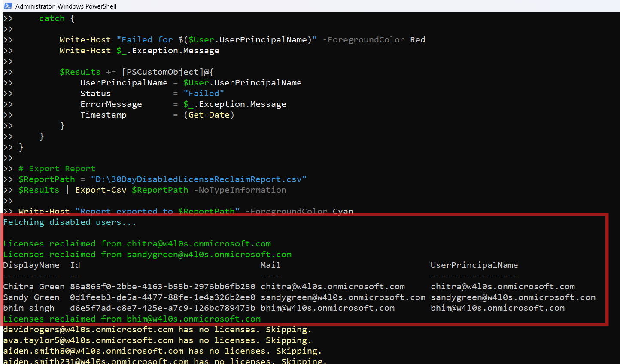Click the "Fetching disabled users..." output line
The width and height of the screenshot is (620, 364).
(x=70, y=222)
